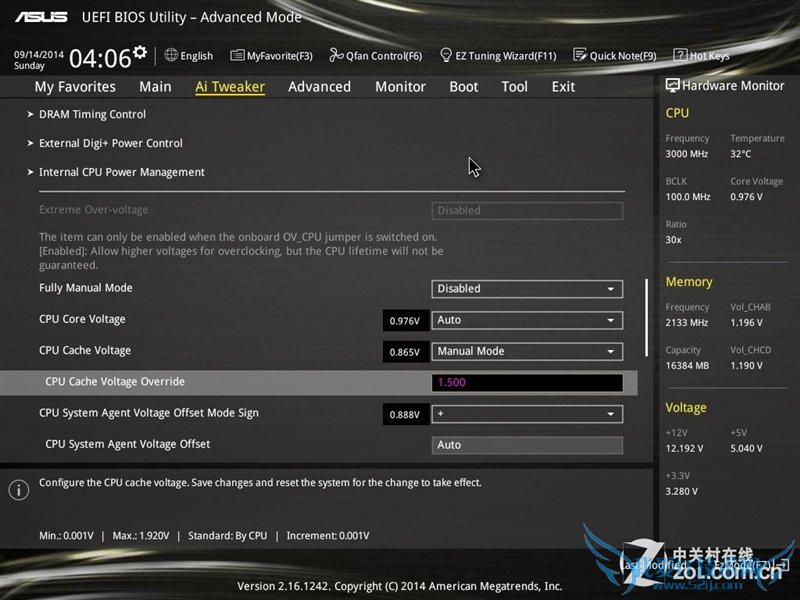Open the Monitor tab
Screen dimensions: 800x600
coord(401,87)
